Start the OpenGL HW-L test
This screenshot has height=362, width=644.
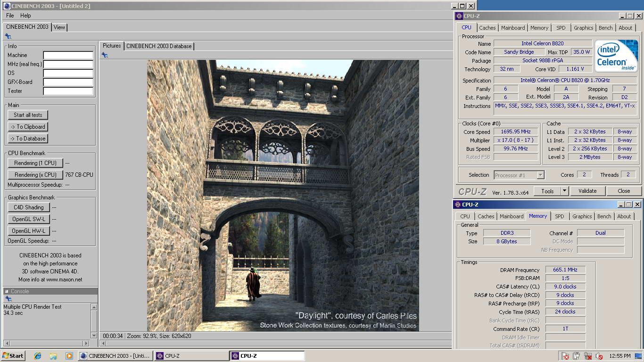pyautogui.click(x=29, y=231)
